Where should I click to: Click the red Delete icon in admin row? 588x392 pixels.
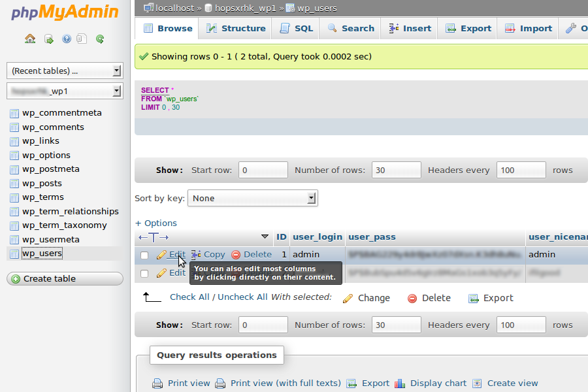[236, 255]
